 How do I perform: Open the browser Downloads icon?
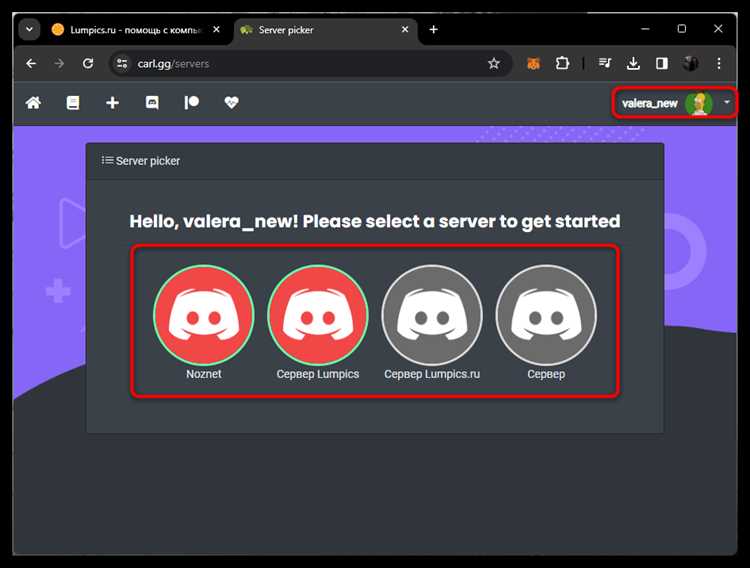click(x=633, y=64)
